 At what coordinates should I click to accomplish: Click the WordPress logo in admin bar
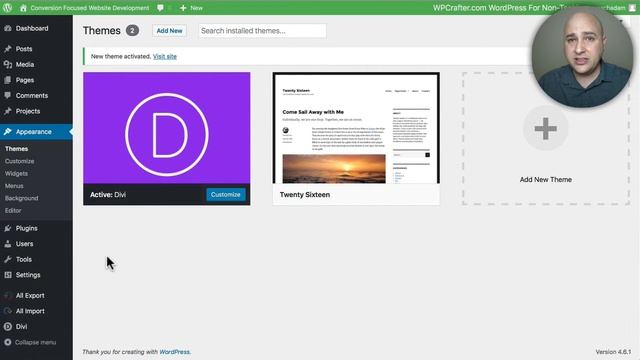click(7, 8)
